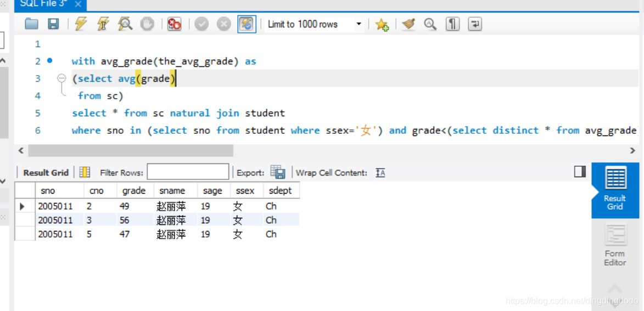
Task: Click line 2 with avg_grade text
Action: [164, 61]
